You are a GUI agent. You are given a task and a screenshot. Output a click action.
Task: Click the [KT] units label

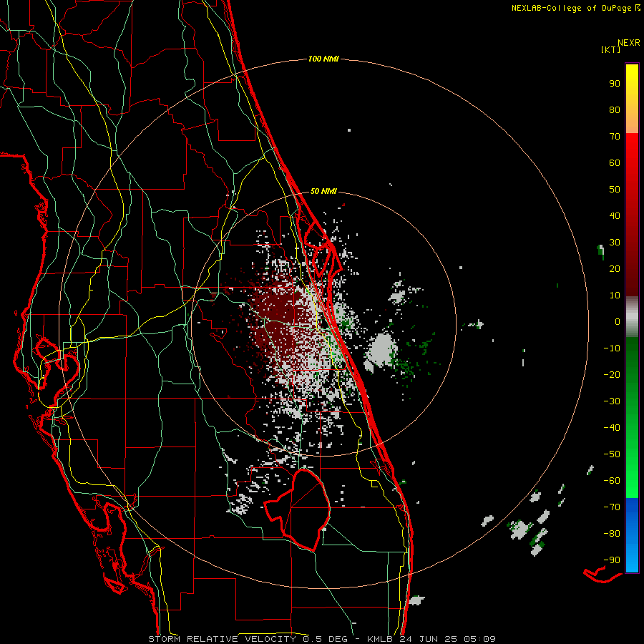(610, 49)
